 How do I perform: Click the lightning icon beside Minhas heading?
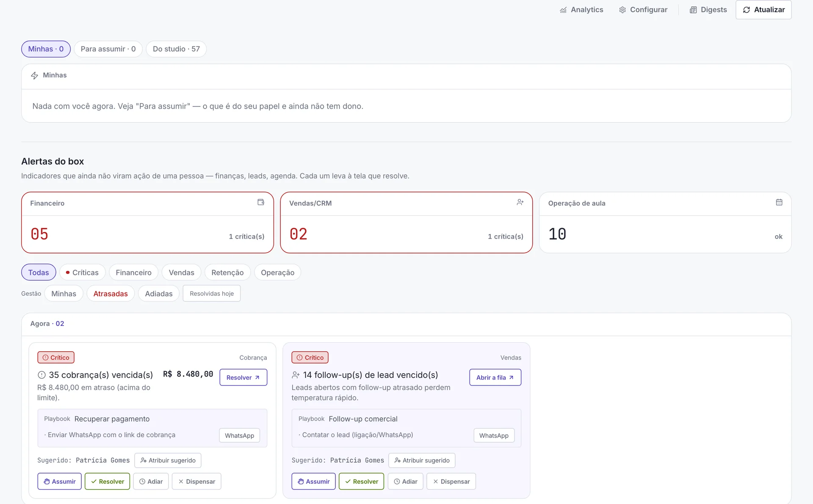tap(35, 75)
